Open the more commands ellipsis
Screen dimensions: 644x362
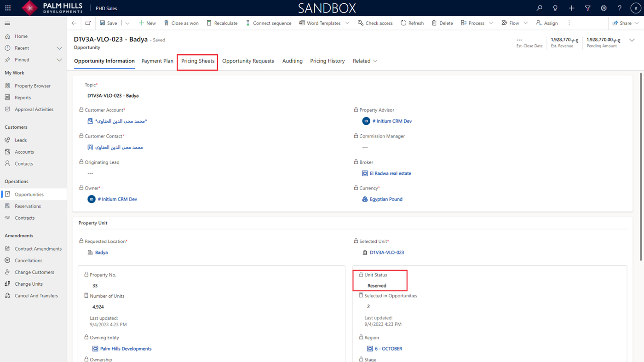[x=569, y=23]
